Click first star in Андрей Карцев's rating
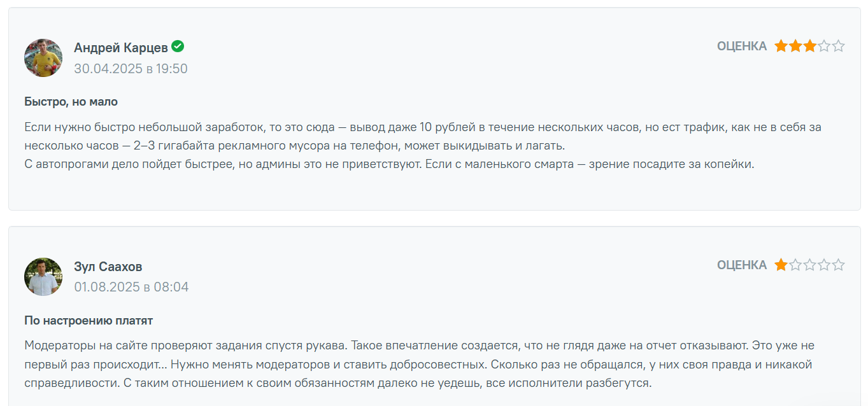This screenshot has width=868, height=406. (x=781, y=46)
